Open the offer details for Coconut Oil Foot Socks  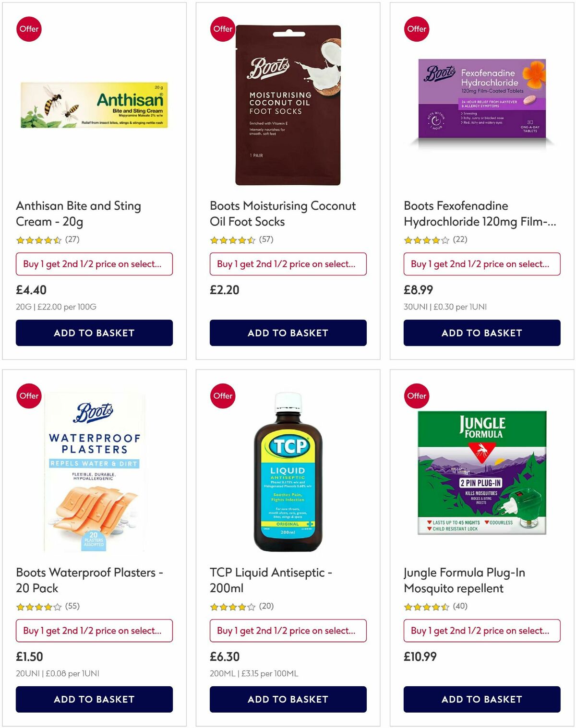pyautogui.click(x=288, y=264)
